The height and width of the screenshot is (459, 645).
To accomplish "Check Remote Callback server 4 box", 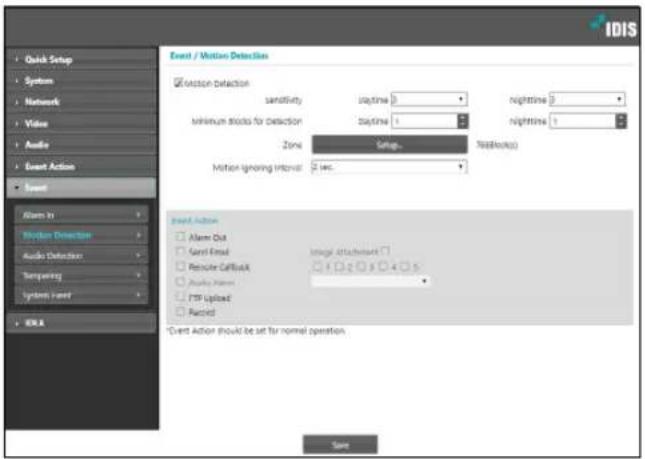I will 383,267.
